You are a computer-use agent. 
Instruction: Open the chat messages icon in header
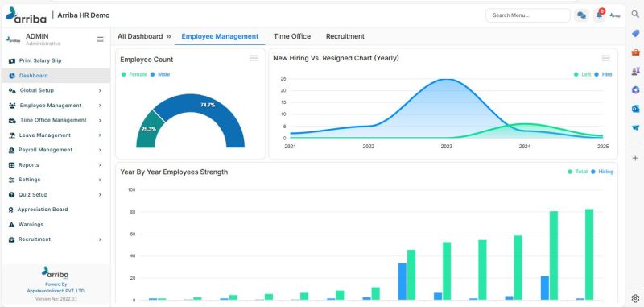(581, 15)
